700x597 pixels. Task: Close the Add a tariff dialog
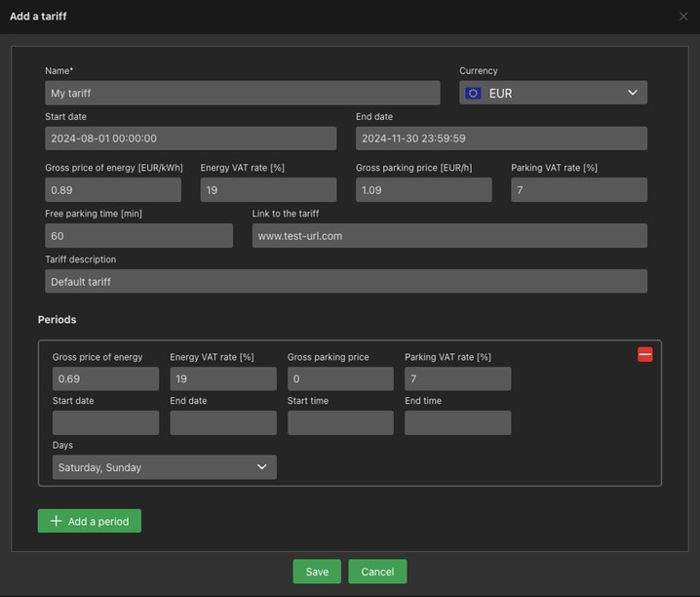click(x=683, y=17)
